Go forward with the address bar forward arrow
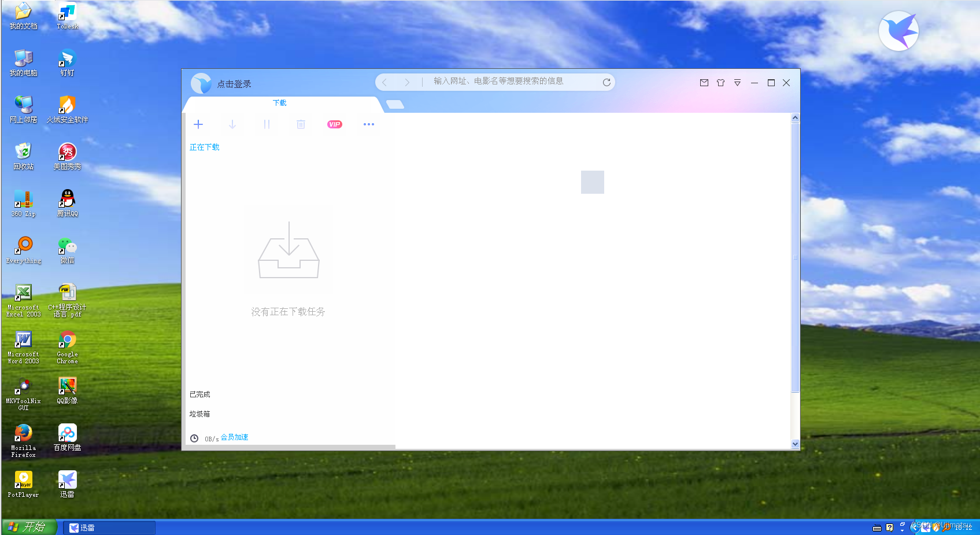 click(407, 82)
